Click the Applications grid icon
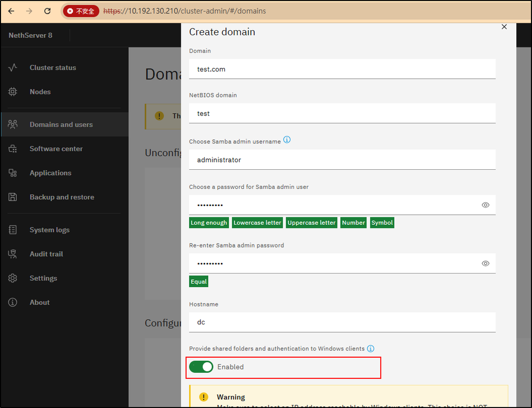 (x=12, y=173)
